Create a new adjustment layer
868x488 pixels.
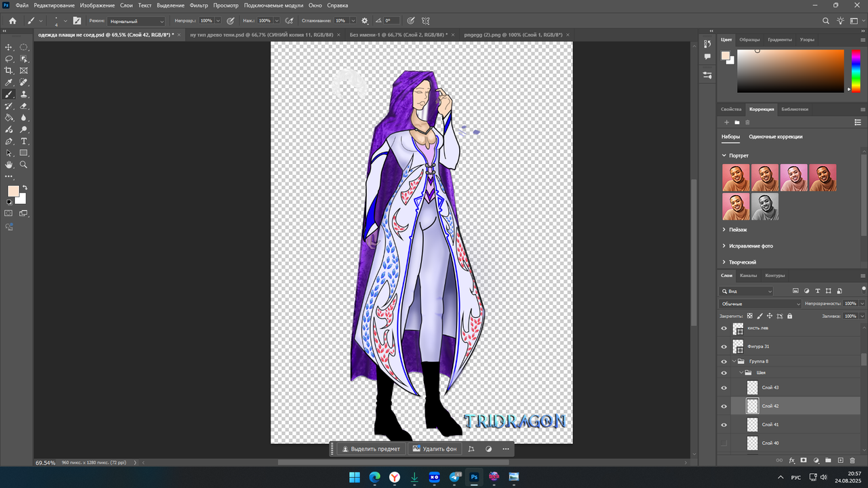point(816,460)
